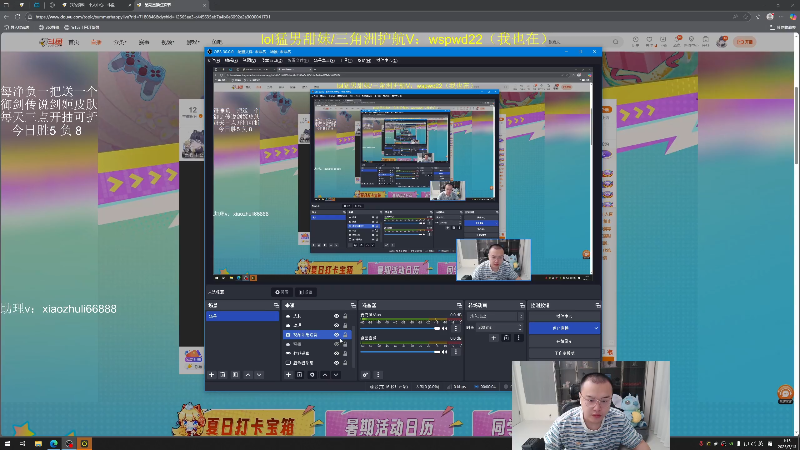Image resolution: width=800 pixels, height=450 pixels.
Task: Open the Sources dock options menu icon
Action: click(353, 305)
